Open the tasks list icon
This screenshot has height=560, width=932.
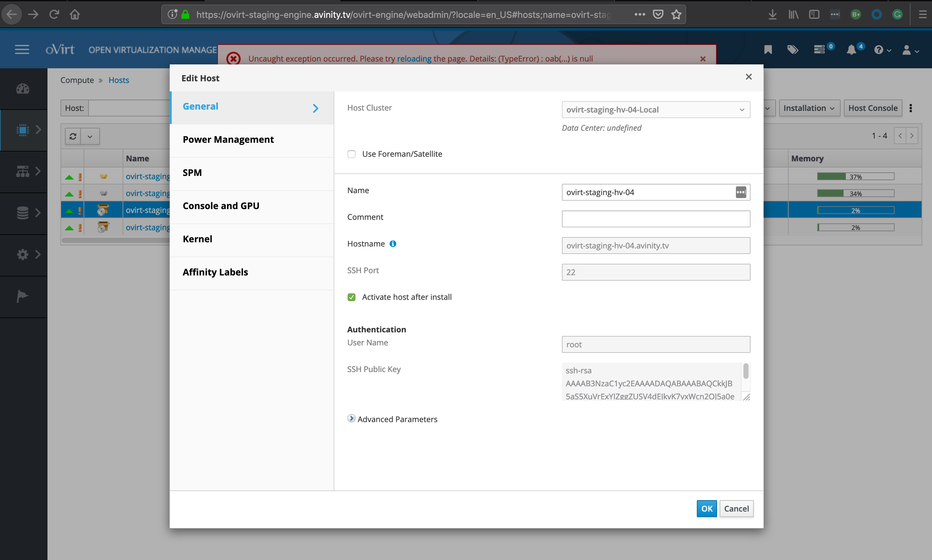click(x=819, y=50)
